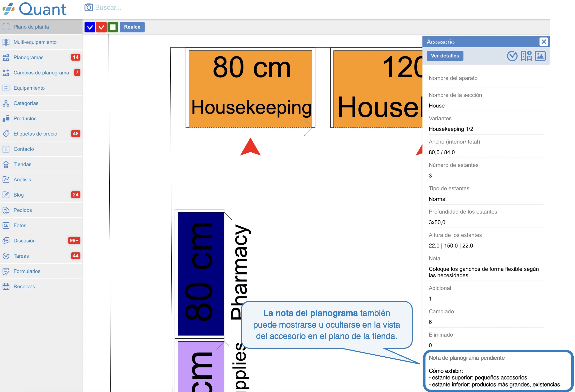Click Ver detalles button

[445, 56]
